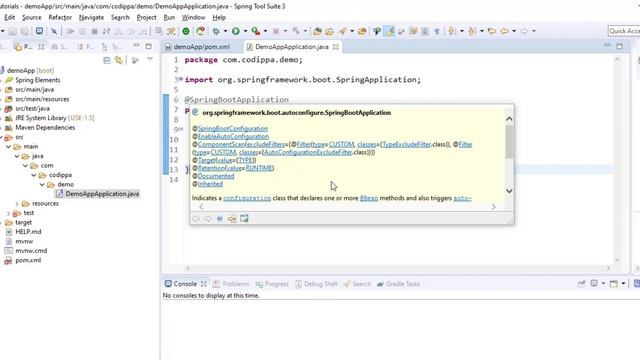Click Link with Editor icon in Package Explorer
Screen dimensions: 640x360
point(119,60)
